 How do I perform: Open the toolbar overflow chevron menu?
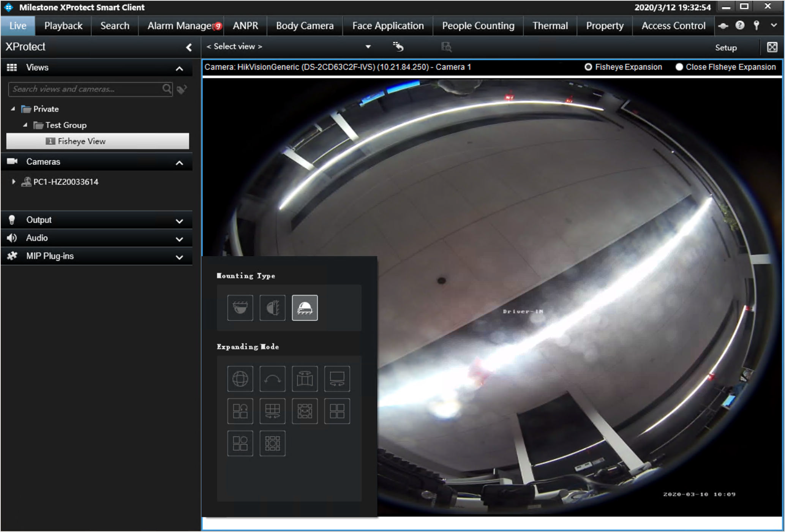774,25
